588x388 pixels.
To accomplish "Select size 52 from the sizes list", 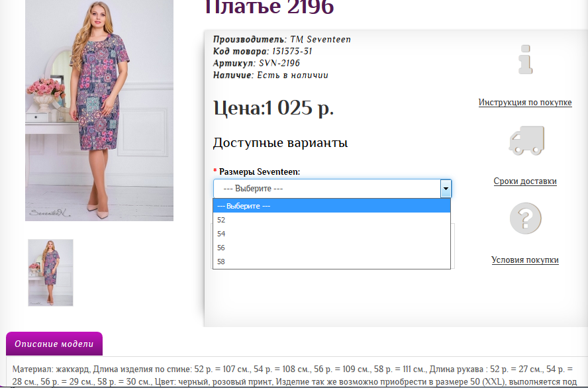I will click(265, 220).
